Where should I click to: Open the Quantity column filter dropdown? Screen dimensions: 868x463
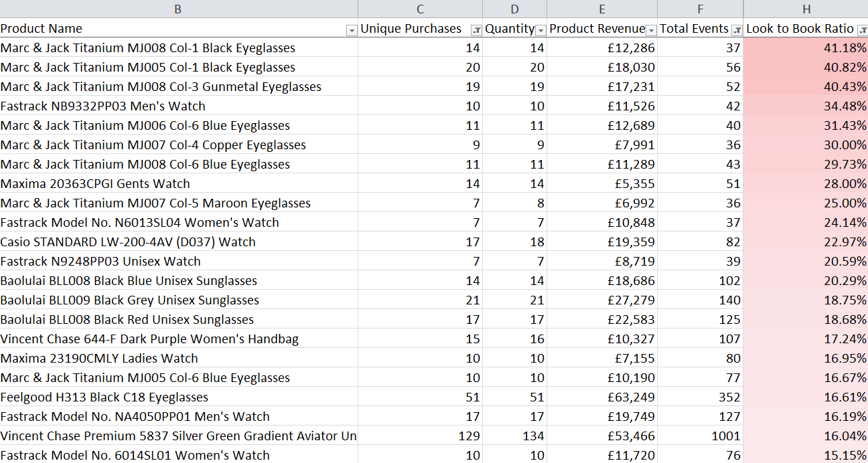pos(540,30)
